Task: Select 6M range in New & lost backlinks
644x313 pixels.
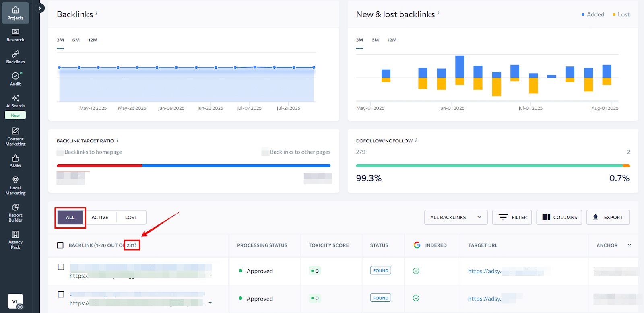Action: click(375, 40)
